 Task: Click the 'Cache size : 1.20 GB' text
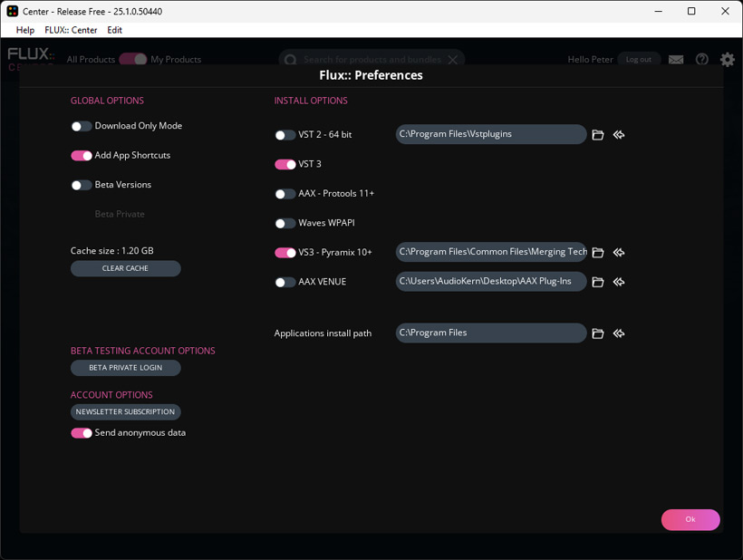tap(111, 251)
